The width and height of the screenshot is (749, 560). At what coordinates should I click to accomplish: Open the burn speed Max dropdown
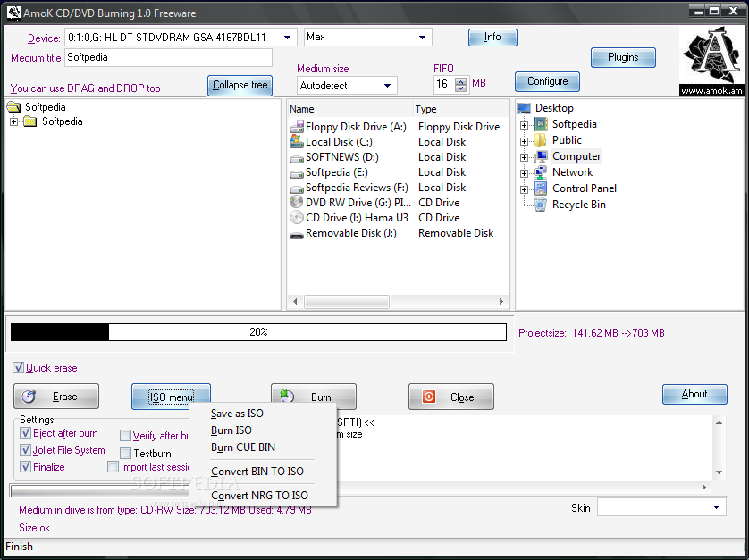[x=422, y=38]
